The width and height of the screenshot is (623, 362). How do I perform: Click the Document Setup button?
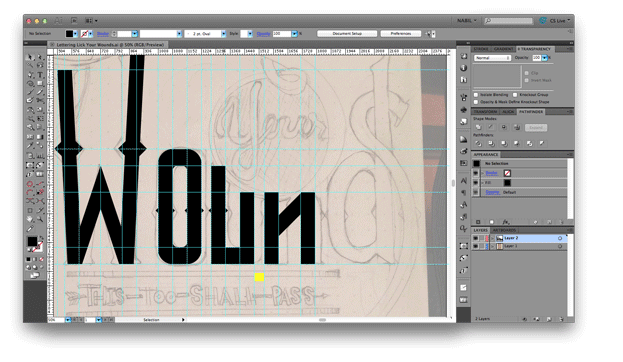coord(347,34)
